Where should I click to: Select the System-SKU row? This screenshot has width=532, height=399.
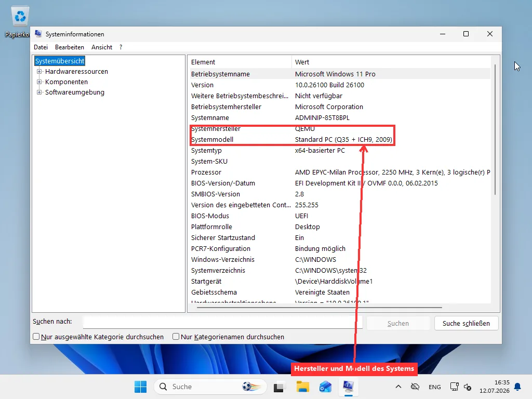coord(339,161)
